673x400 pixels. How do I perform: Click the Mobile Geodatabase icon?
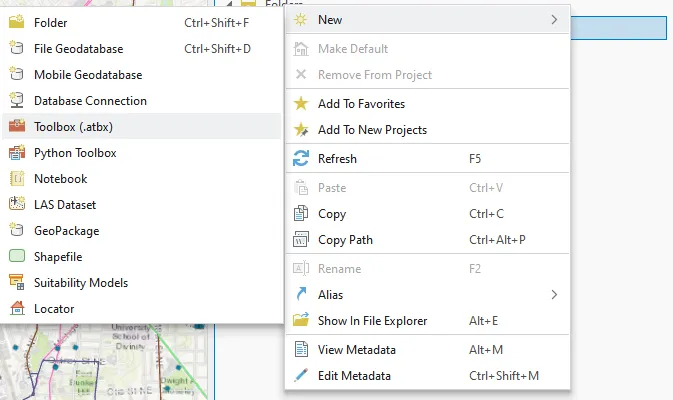[x=16, y=75]
